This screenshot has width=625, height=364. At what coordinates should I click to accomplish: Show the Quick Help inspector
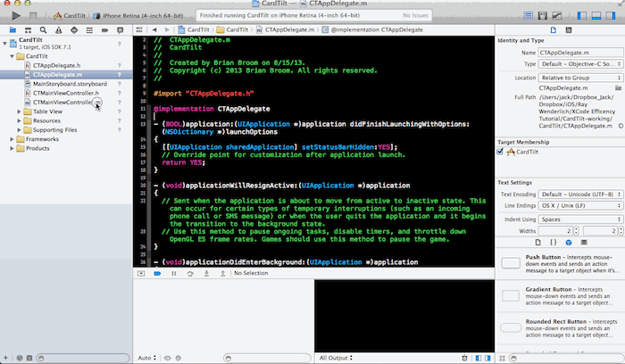(569, 30)
